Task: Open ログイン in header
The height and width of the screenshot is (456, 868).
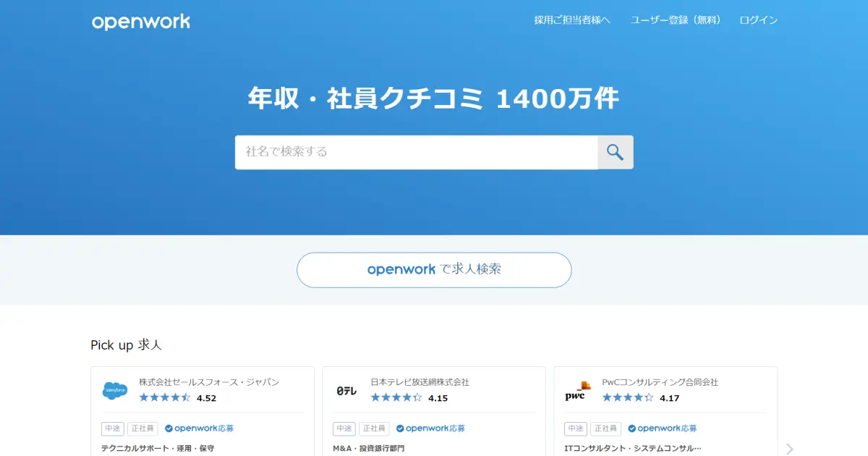Action: 758,20
